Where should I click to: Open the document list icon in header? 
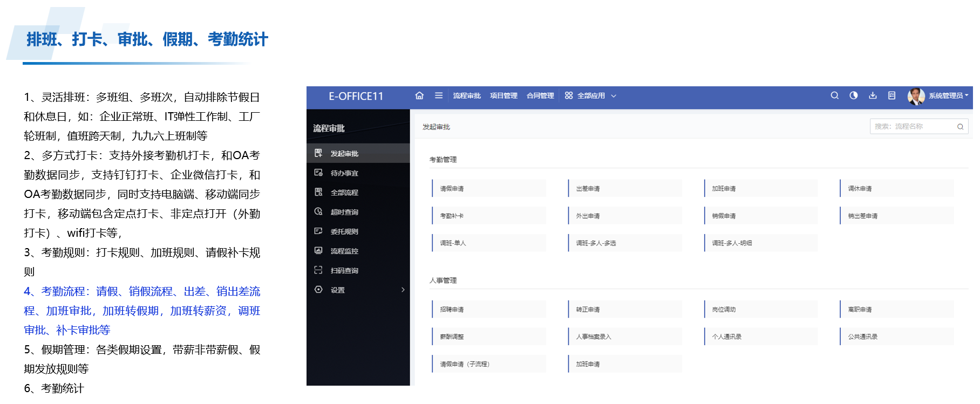[891, 95]
